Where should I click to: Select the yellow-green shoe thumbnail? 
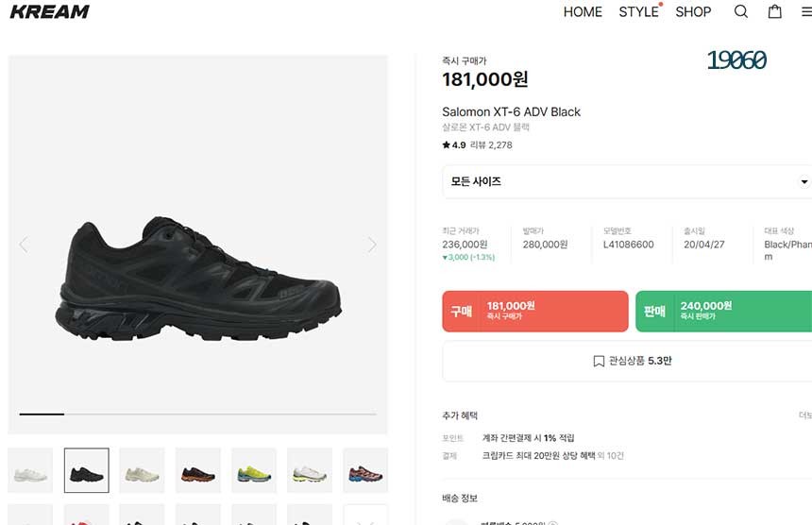pyautogui.click(x=254, y=470)
